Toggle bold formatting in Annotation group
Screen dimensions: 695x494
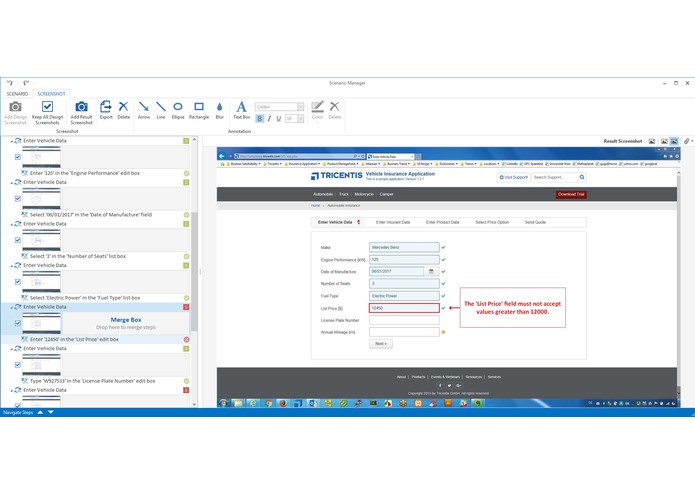tap(260, 118)
